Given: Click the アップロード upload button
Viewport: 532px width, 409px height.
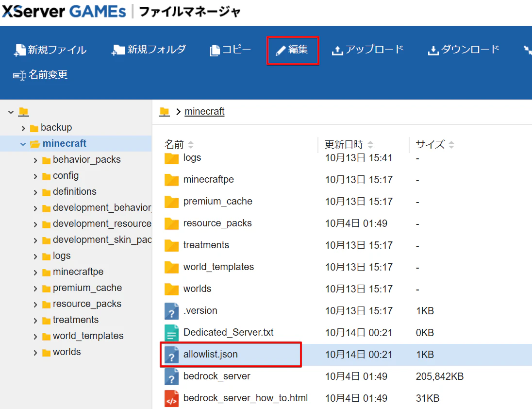Looking at the screenshot, I should [x=367, y=50].
